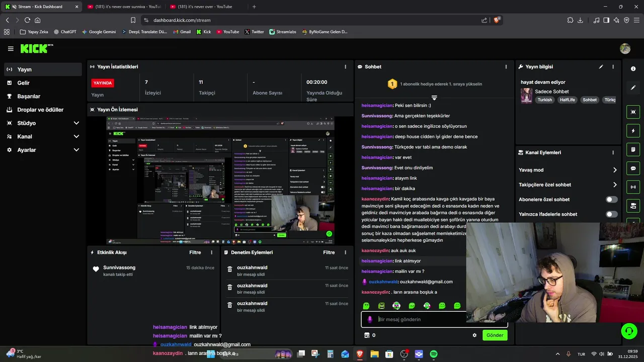The width and height of the screenshot is (644, 362).
Task: Open the profile avatar menu
Action: (x=625, y=48)
